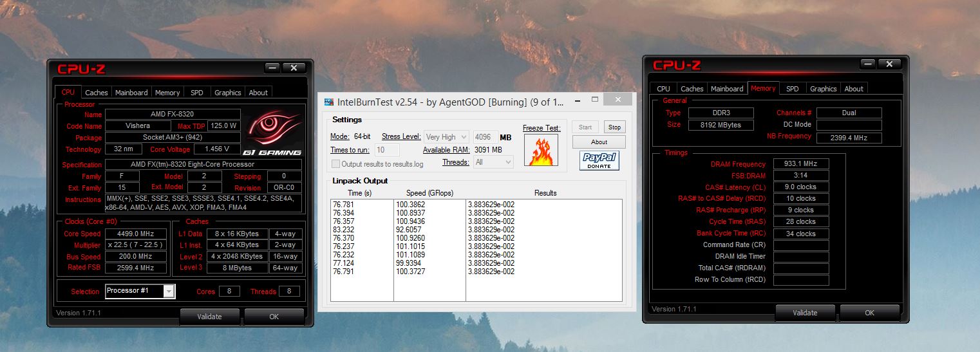Open Memory tab in left CPU-Z
The image size is (980, 352).
167,93
